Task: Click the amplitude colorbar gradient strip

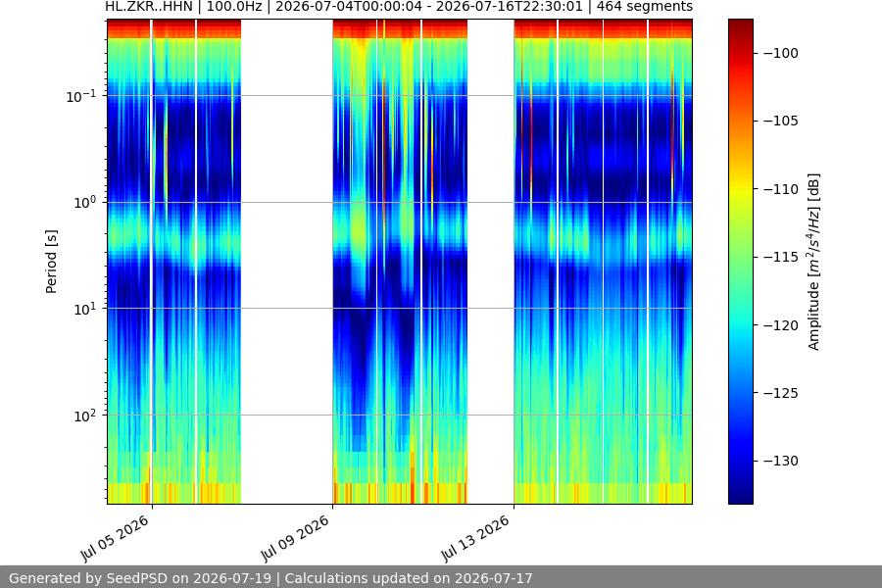Action: point(740,262)
